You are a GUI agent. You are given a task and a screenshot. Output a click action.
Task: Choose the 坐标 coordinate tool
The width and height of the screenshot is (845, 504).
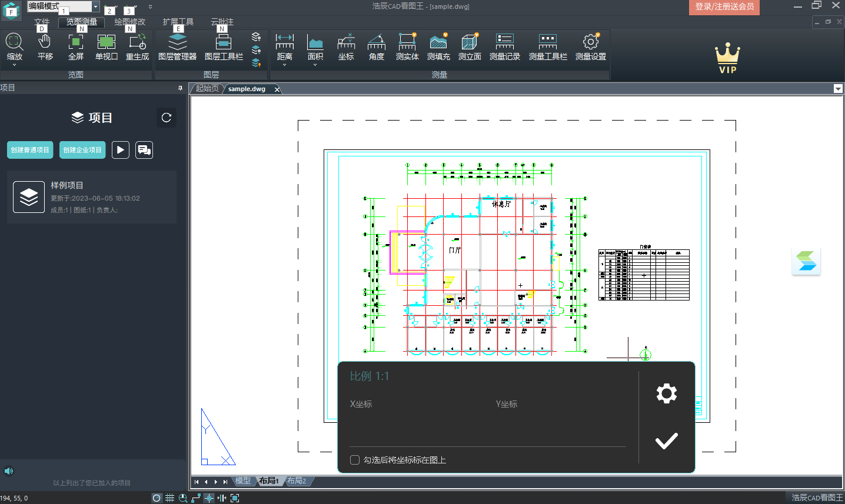(346, 47)
